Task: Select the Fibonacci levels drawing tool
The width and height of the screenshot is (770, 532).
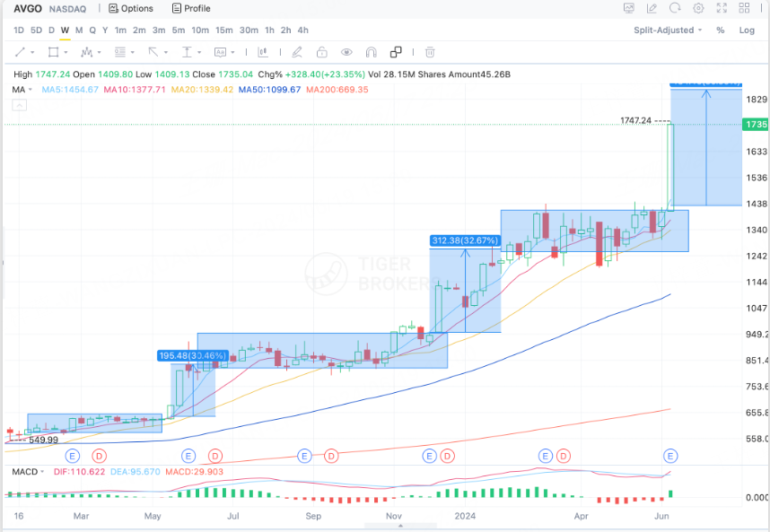Action: pyautogui.click(x=120, y=52)
